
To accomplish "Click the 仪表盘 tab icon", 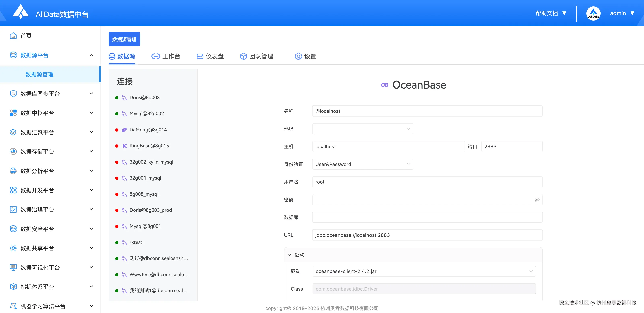I will click(x=200, y=56).
